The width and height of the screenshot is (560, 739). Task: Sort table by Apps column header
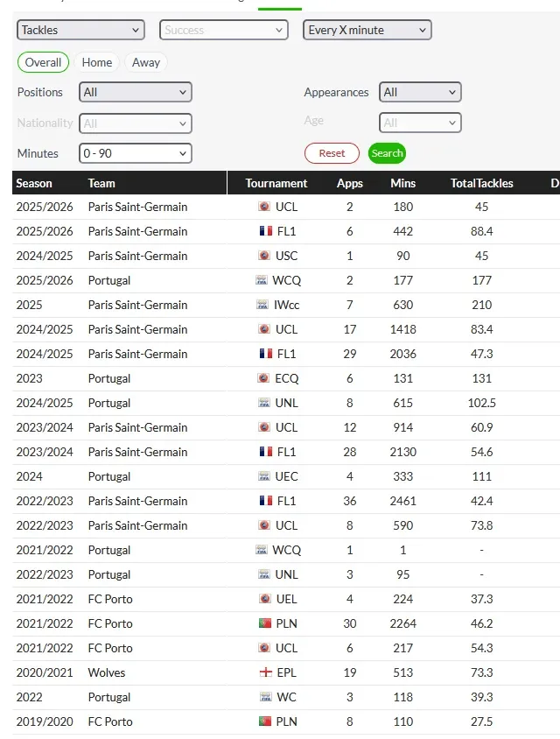350,184
